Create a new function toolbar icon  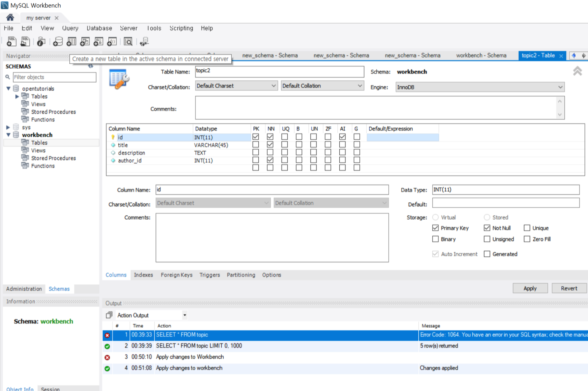click(112, 41)
